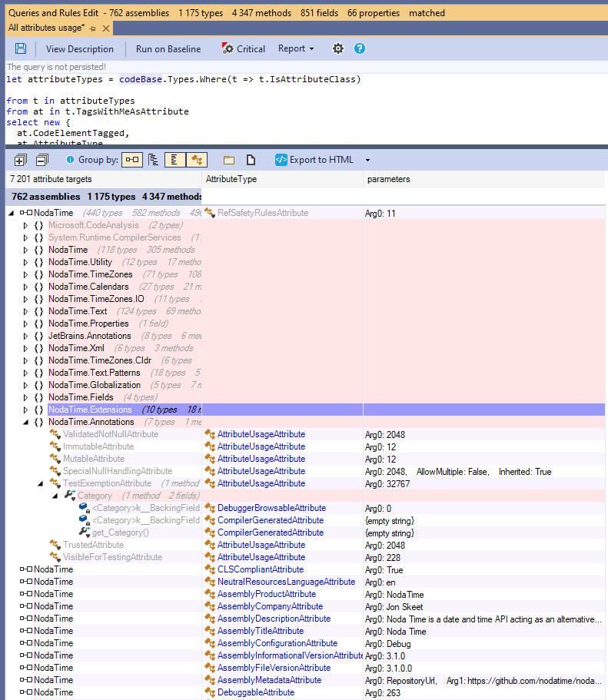
Task: Click the folder icon in results toolbar
Action: (229, 160)
